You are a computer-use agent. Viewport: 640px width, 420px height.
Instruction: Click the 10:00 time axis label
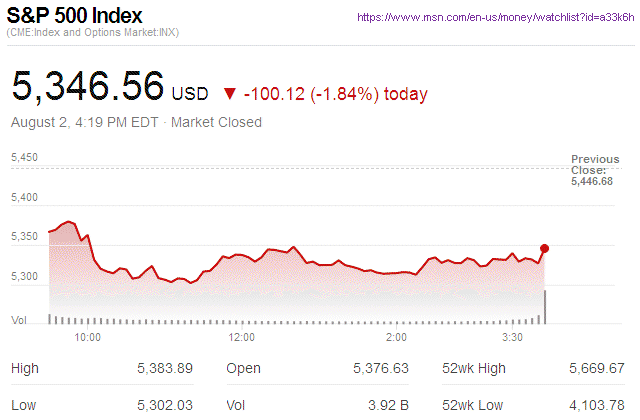(x=88, y=337)
